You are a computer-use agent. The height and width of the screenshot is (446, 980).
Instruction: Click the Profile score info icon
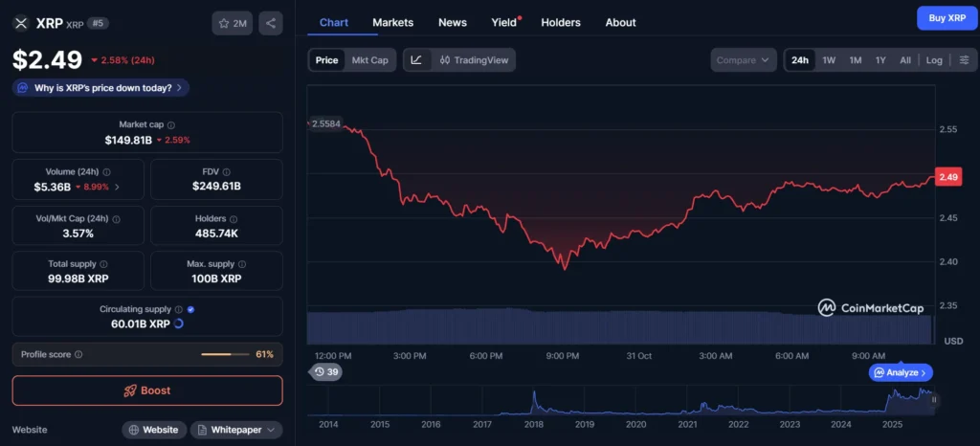coord(78,354)
